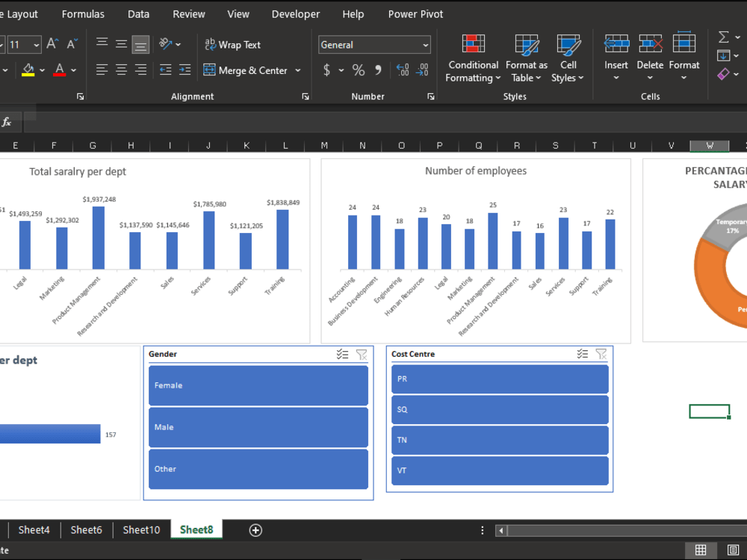
Task: Clear filter on Cost Centre slicer
Action: click(601, 354)
